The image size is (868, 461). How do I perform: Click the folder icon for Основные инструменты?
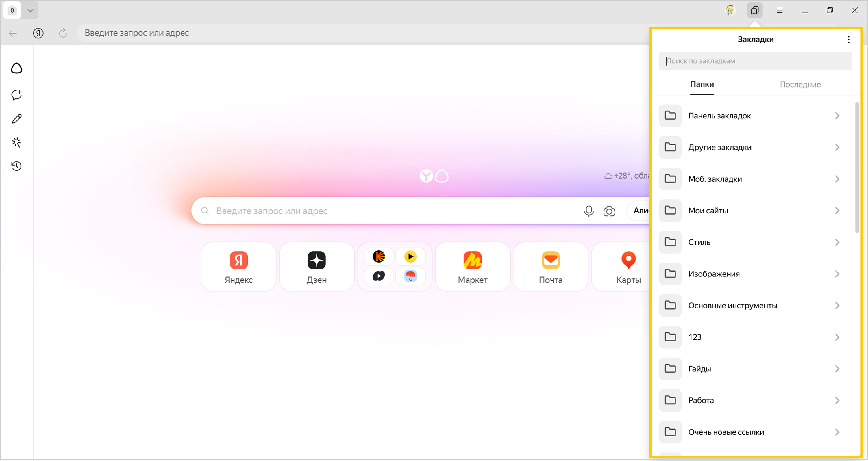click(670, 306)
